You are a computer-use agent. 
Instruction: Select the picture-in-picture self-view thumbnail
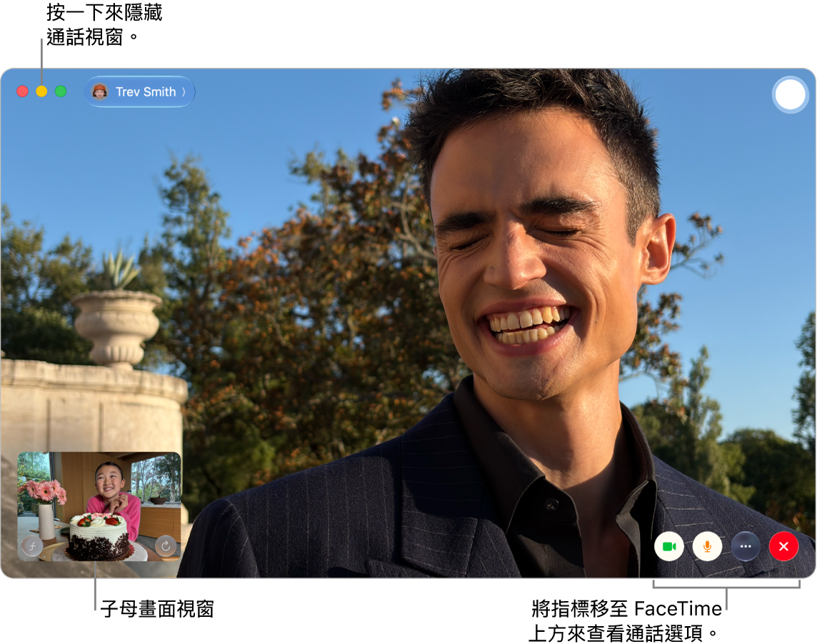pos(99,506)
